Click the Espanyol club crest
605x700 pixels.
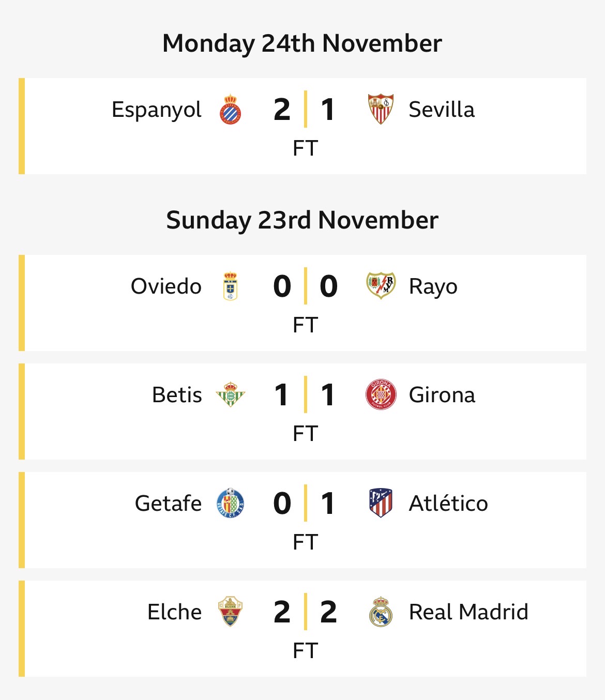point(231,110)
